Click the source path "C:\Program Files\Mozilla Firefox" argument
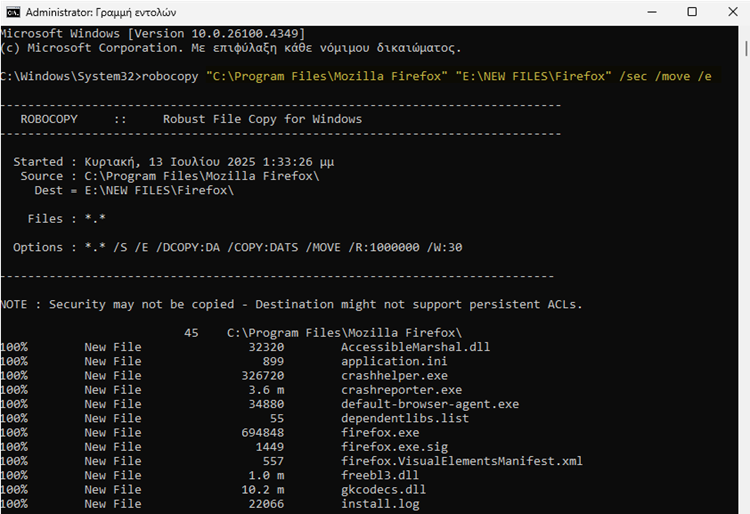 click(327, 77)
